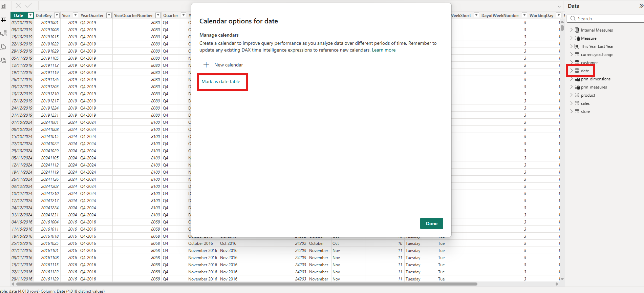Screen dimensions: 644x293
Task: Expand the Measure tree node
Action: pyautogui.click(x=572, y=38)
